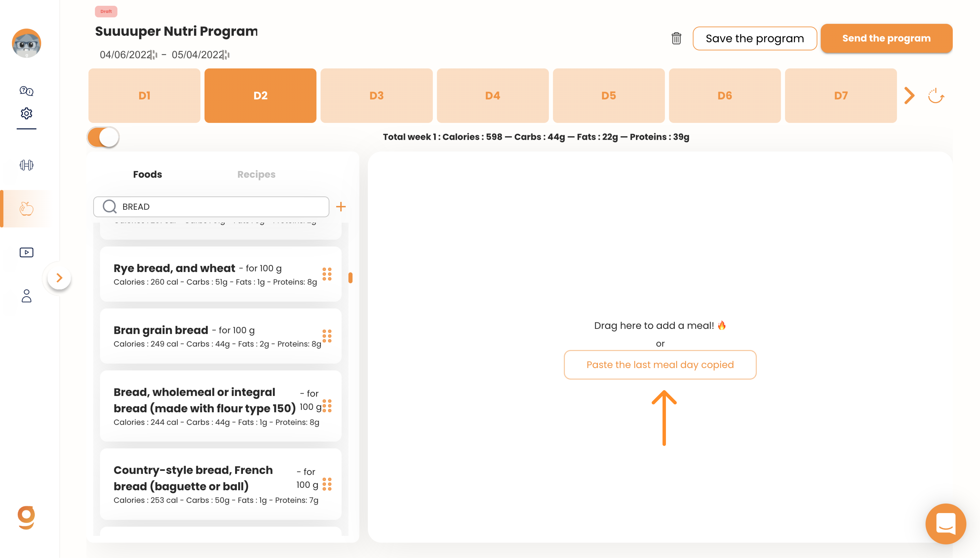980x558 pixels.
Task: Expand the sidebar with the arrow button
Action: [59, 278]
